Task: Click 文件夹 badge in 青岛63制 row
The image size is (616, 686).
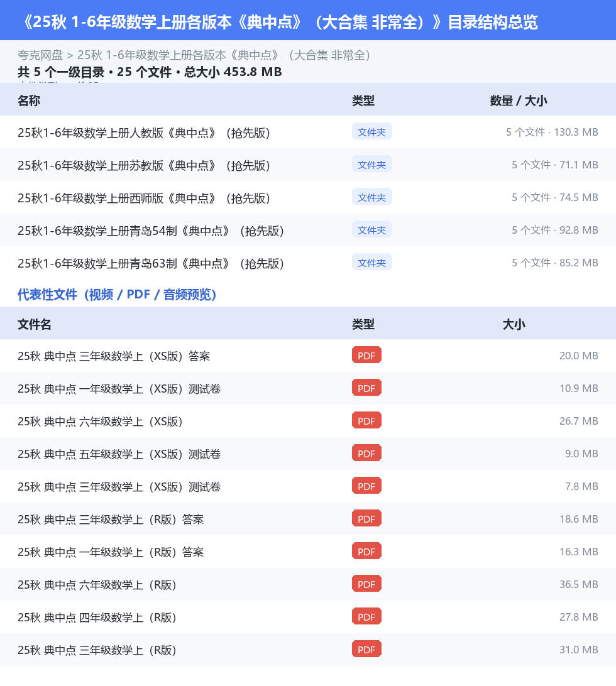Action: [371, 263]
